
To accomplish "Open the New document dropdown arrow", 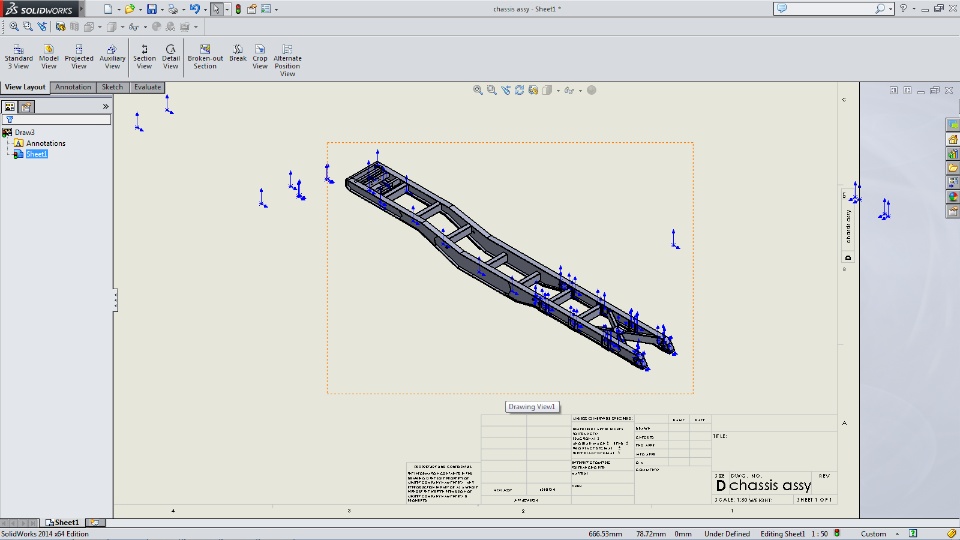I will pos(118,10).
